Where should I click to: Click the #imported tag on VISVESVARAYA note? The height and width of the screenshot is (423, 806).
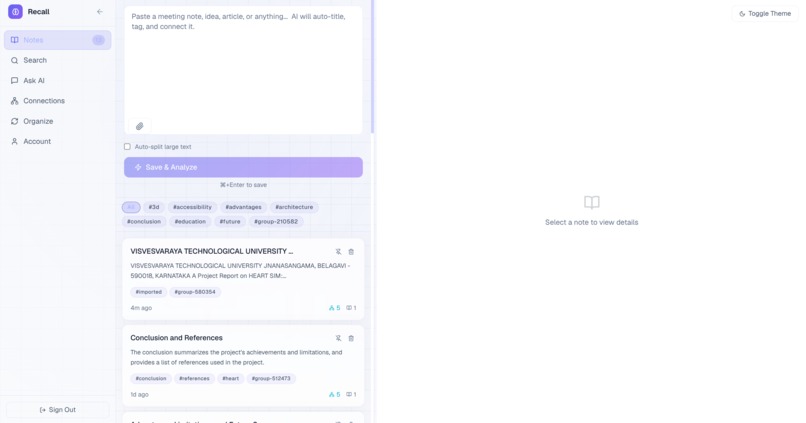click(x=149, y=292)
